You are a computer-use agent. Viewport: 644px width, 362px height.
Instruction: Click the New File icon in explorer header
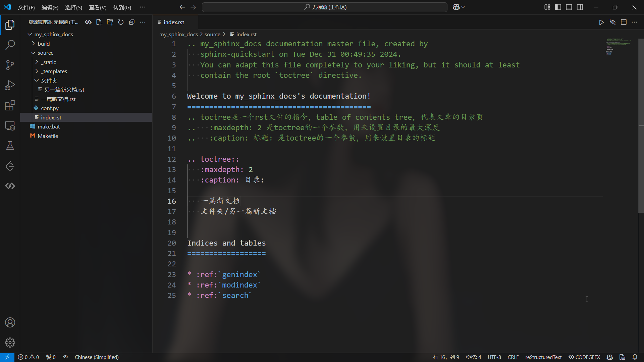pos(99,22)
